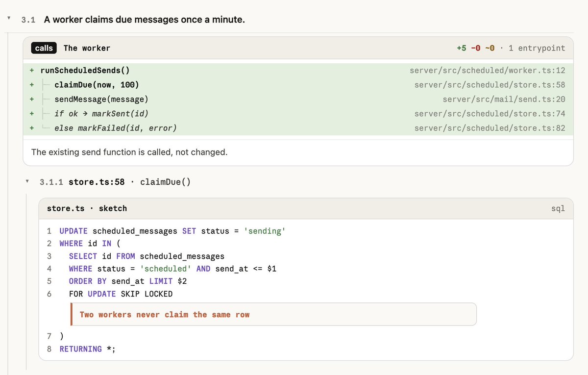Click the code line "SELECT id FROM scheduled_messages"

[147, 256]
